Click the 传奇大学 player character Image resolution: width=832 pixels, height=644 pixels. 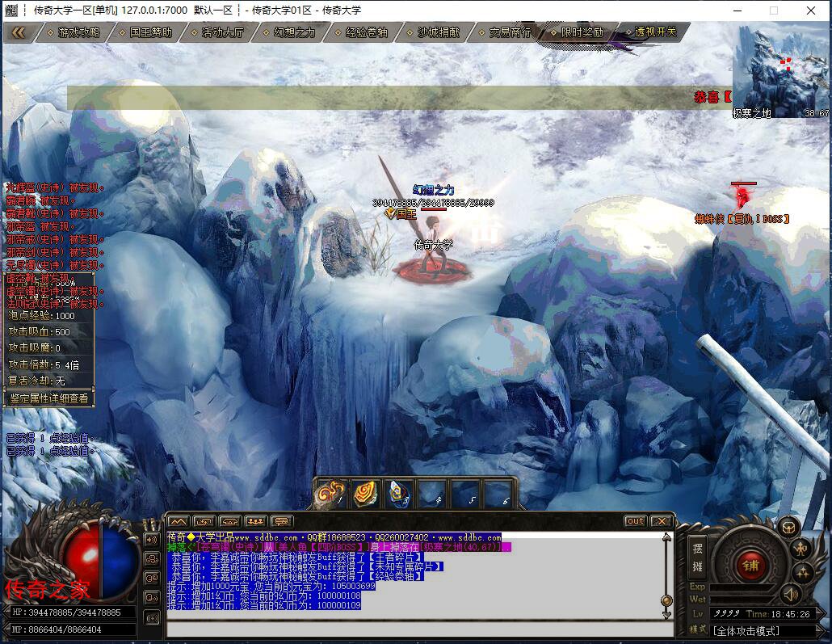point(432,244)
